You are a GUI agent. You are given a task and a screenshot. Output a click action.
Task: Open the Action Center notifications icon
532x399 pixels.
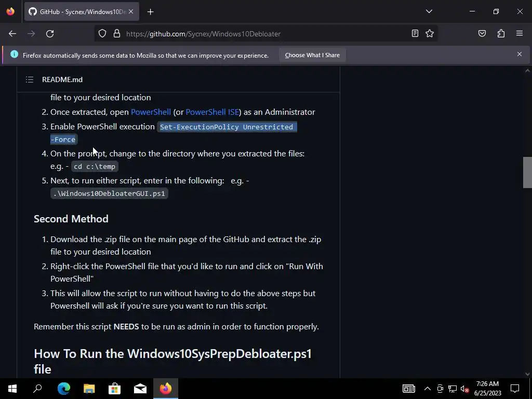(x=515, y=389)
